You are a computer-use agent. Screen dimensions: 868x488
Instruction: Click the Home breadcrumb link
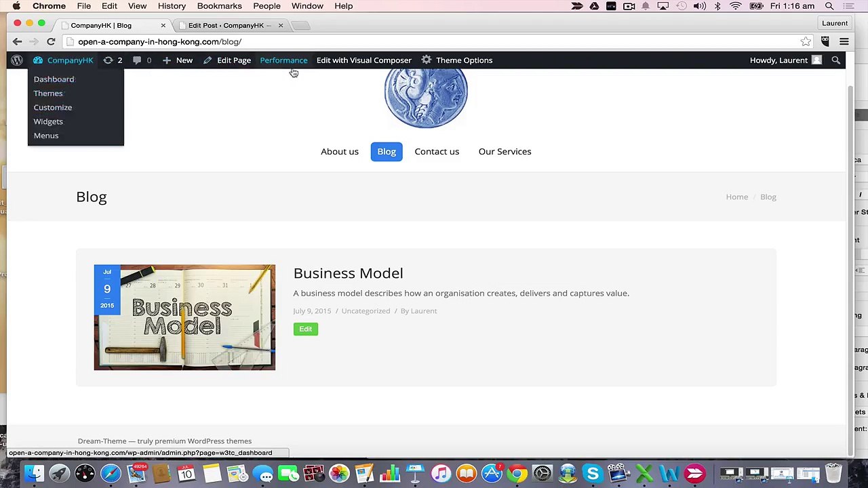click(x=736, y=197)
